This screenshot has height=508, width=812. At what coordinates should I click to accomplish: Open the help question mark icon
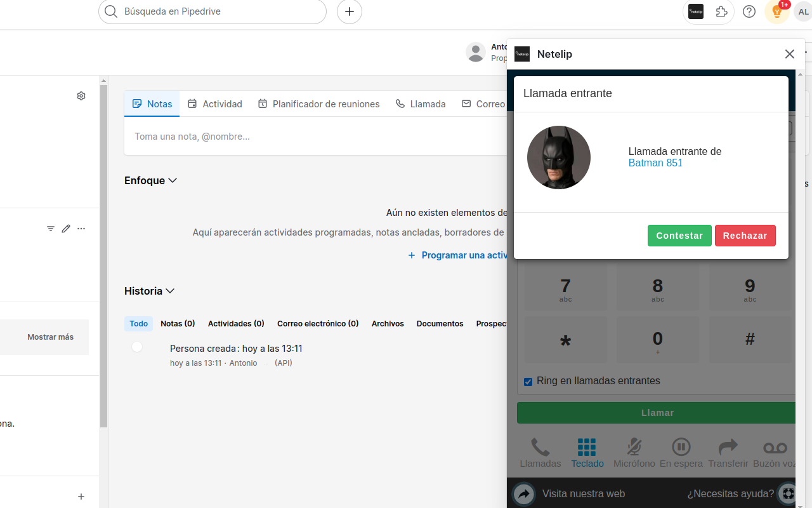point(749,11)
